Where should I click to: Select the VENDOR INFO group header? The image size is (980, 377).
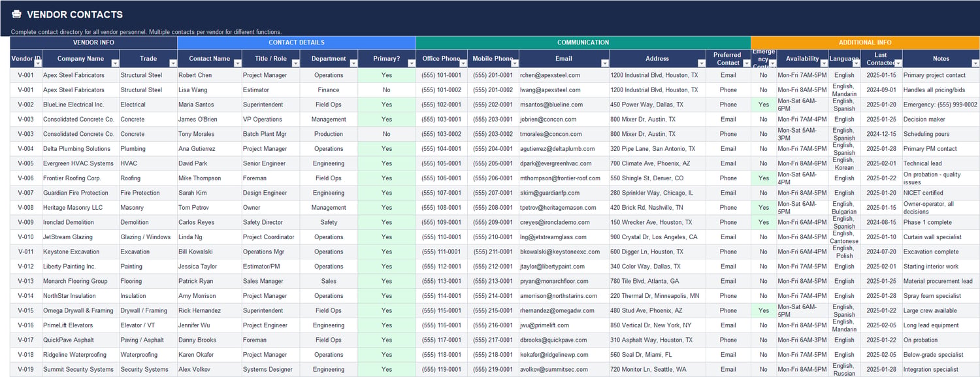pos(93,42)
